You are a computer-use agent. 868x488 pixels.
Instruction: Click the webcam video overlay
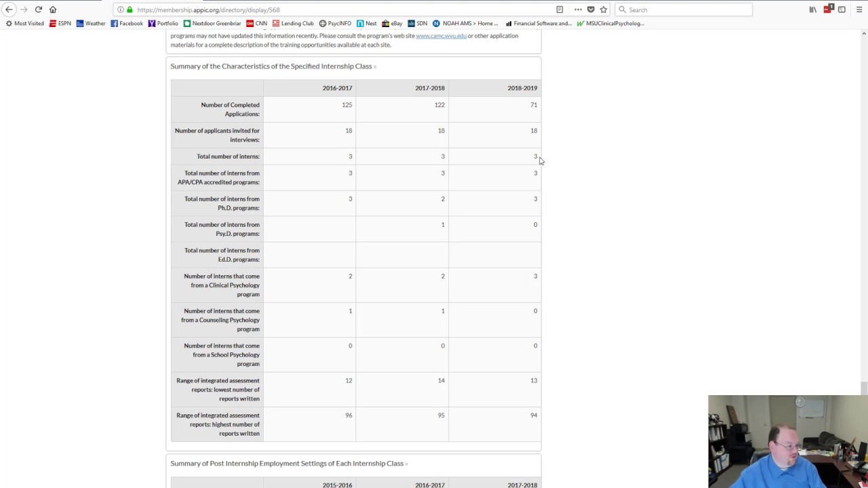coord(788,441)
